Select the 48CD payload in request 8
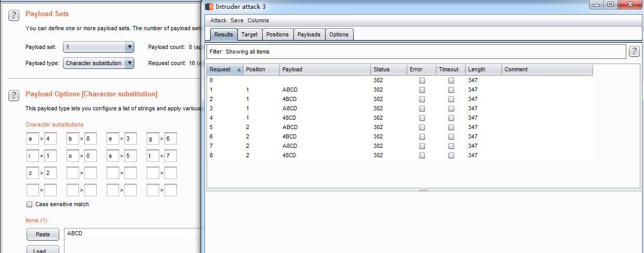 coord(289,156)
